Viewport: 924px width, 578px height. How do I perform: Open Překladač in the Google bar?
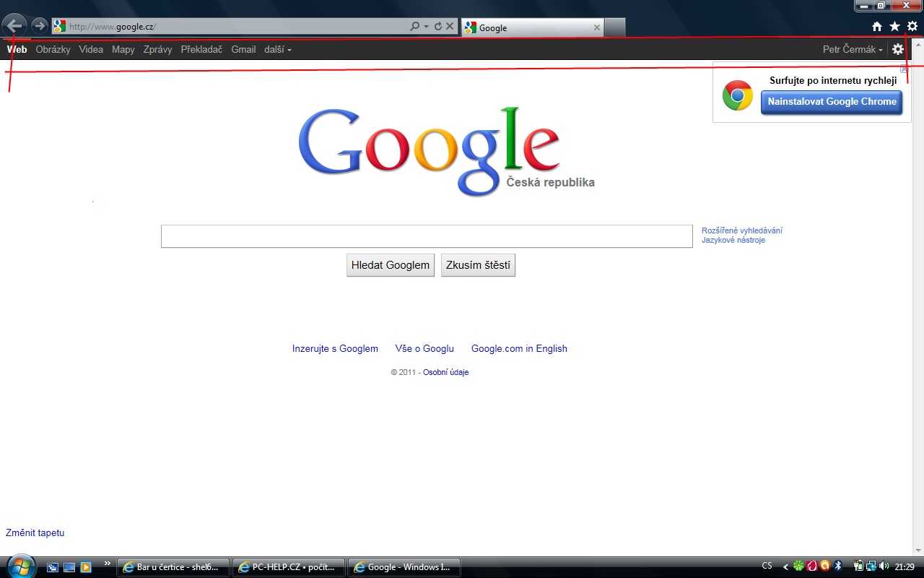click(201, 49)
